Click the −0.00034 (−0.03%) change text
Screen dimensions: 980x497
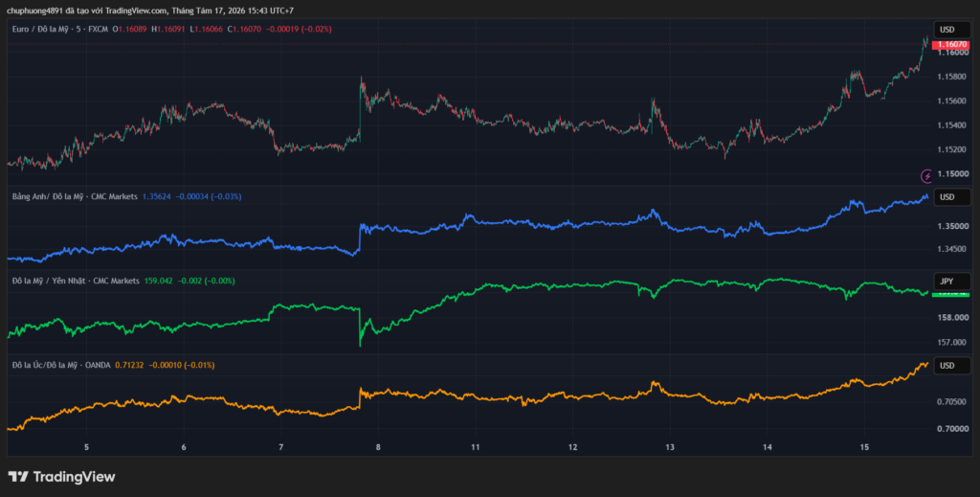pos(208,196)
